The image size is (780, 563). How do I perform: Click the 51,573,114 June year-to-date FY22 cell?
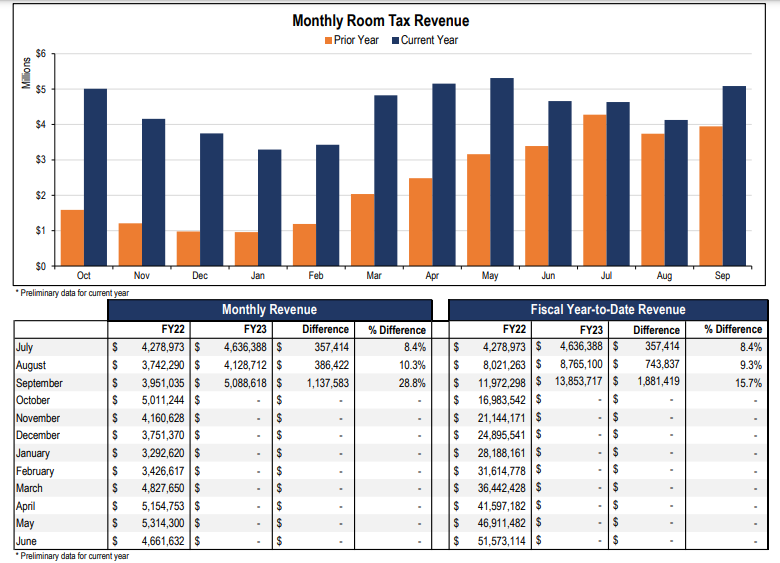[x=498, y=541]
